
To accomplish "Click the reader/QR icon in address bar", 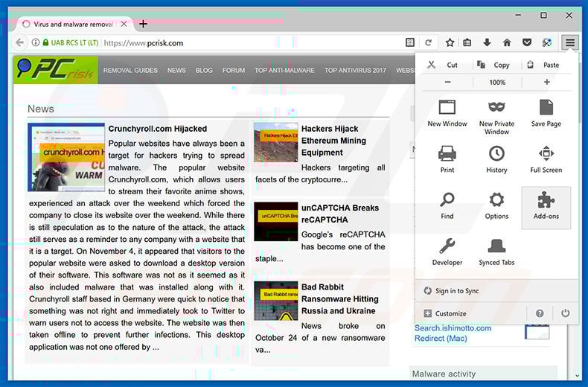I will pyautogui.click(x=410, y=42).
